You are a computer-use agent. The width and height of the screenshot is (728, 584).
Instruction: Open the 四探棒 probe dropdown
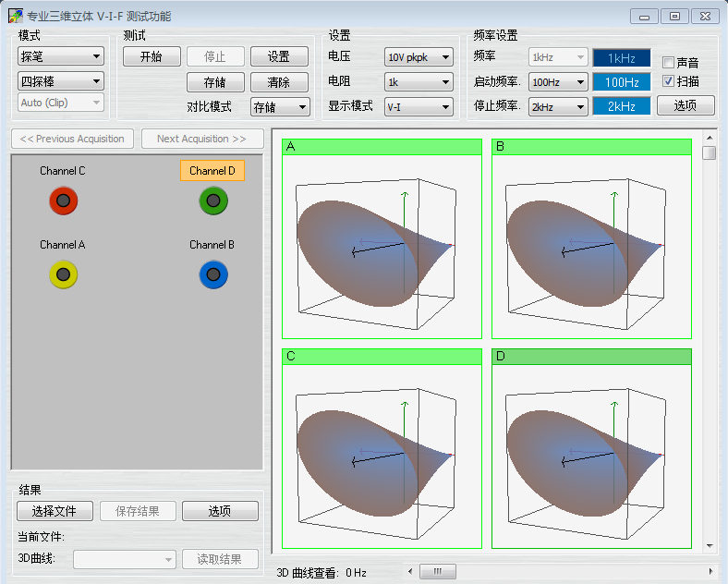click(61, 81)
